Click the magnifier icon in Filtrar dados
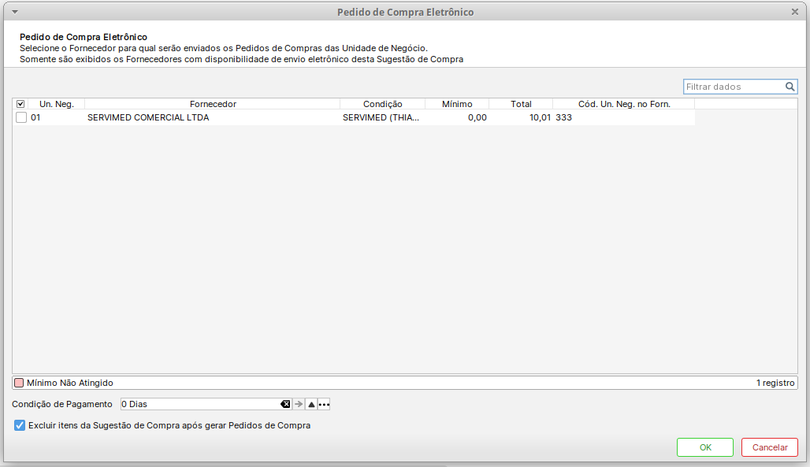The image size is (810, 467). coord(790,87)
